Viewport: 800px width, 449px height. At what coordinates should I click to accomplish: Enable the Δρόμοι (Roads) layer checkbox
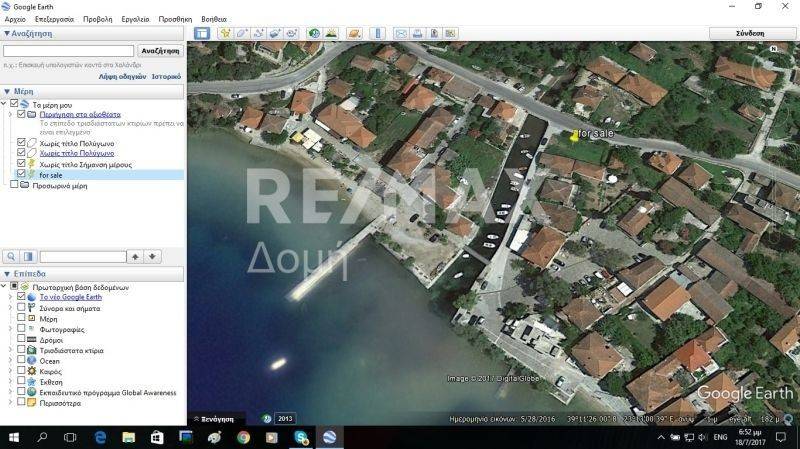21,339
